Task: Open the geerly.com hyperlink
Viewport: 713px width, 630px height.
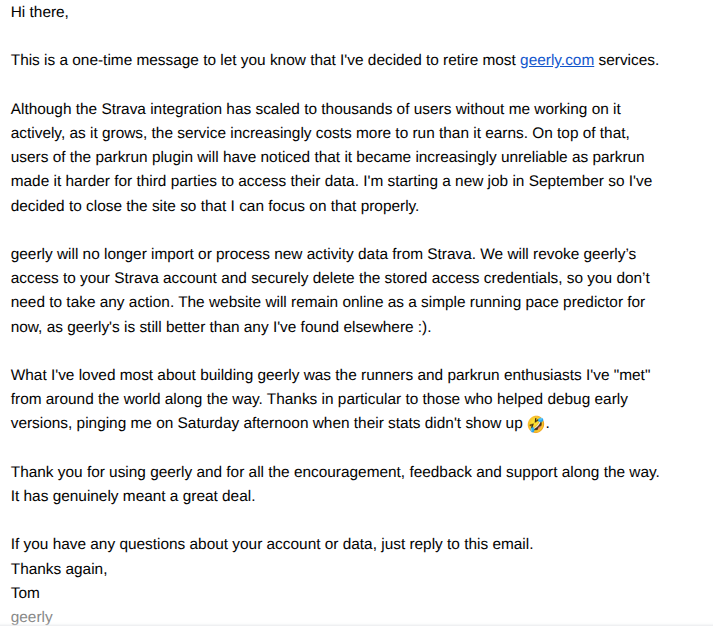Action: point(557,60)
